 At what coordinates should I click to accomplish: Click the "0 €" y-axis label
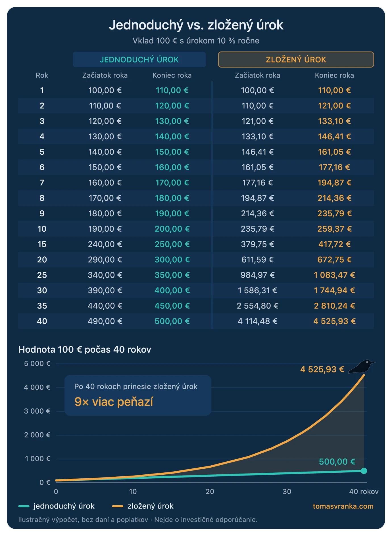(45, 482)
